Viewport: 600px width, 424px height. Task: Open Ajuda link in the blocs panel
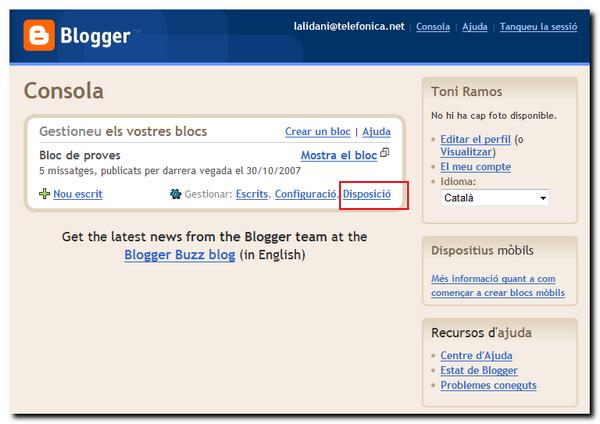click(x=376, y=132)
